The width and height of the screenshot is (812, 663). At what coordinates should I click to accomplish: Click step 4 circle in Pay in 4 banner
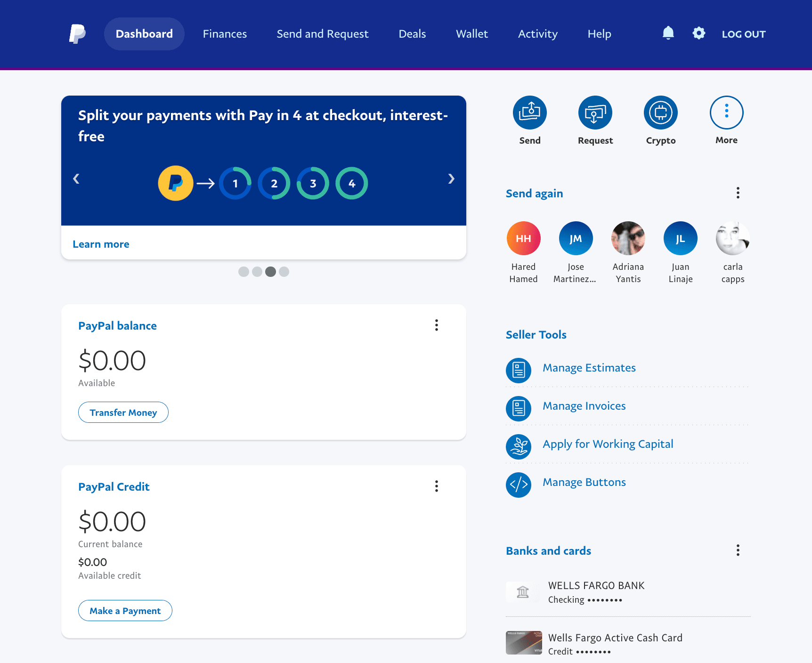[352, 183]
